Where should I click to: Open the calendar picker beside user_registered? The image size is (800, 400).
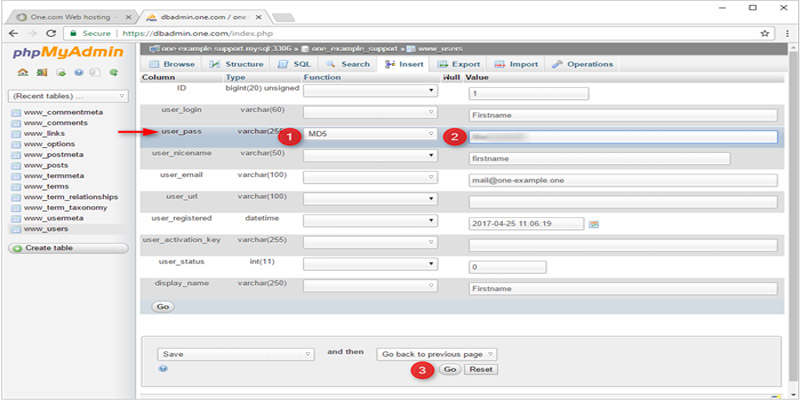click(x=593, y=223)
